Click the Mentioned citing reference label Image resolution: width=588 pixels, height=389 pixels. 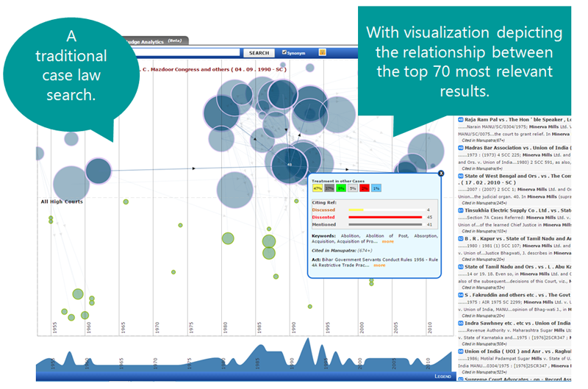tap(324, 224)
